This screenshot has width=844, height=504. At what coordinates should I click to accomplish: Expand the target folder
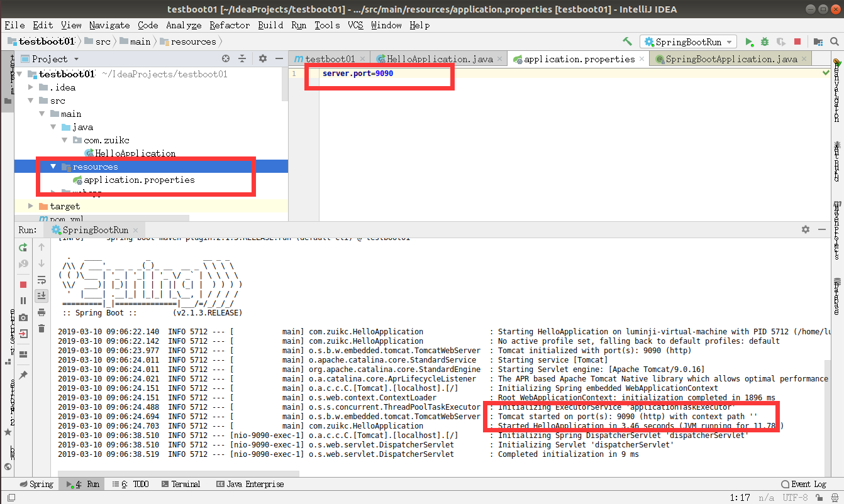(x=31, y=206)
